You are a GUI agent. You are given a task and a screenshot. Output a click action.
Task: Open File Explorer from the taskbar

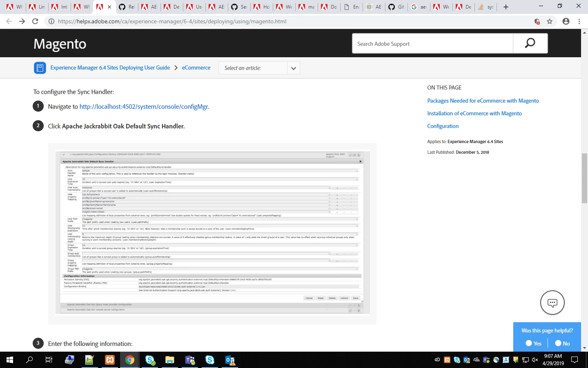[170, 360]
